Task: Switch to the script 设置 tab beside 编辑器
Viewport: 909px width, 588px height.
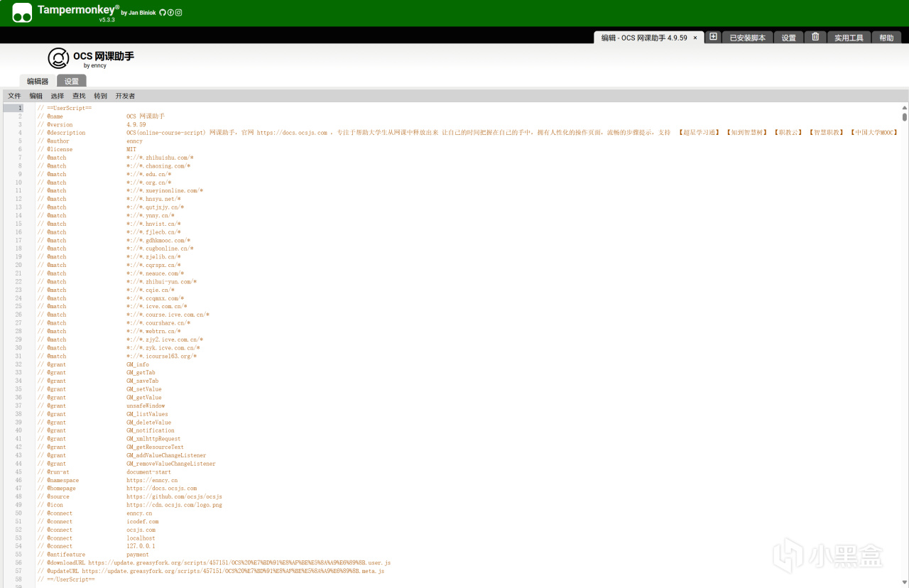Action: pos(72,81)
